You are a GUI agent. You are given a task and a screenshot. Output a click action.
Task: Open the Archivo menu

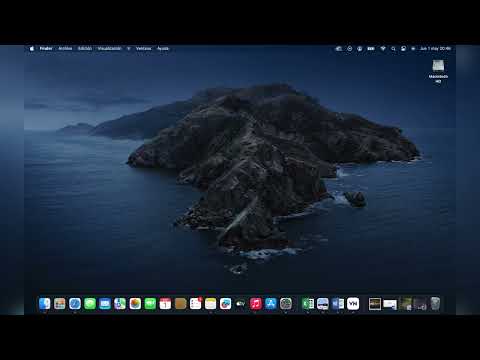65,49
